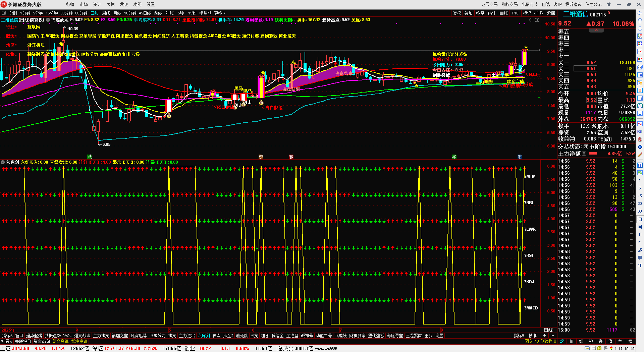The image size is (644, 352).
Task: Click the 证券交易 link
Action: click(490, 4)
